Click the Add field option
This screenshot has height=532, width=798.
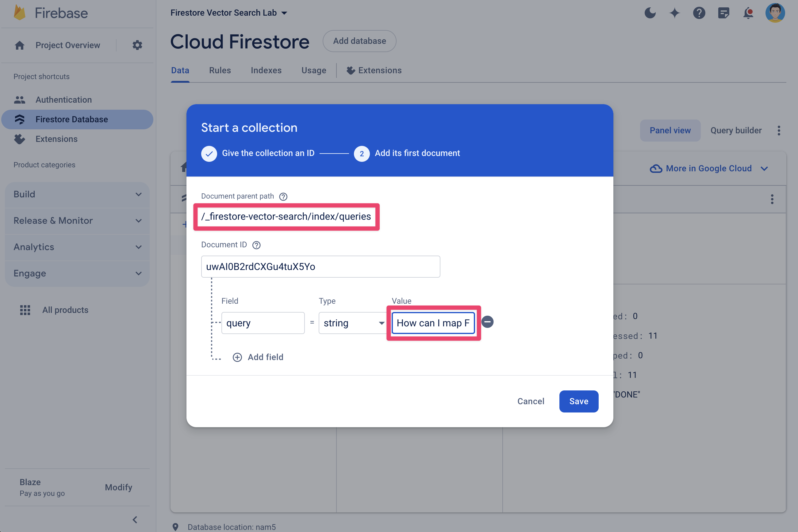click(259, 357)
